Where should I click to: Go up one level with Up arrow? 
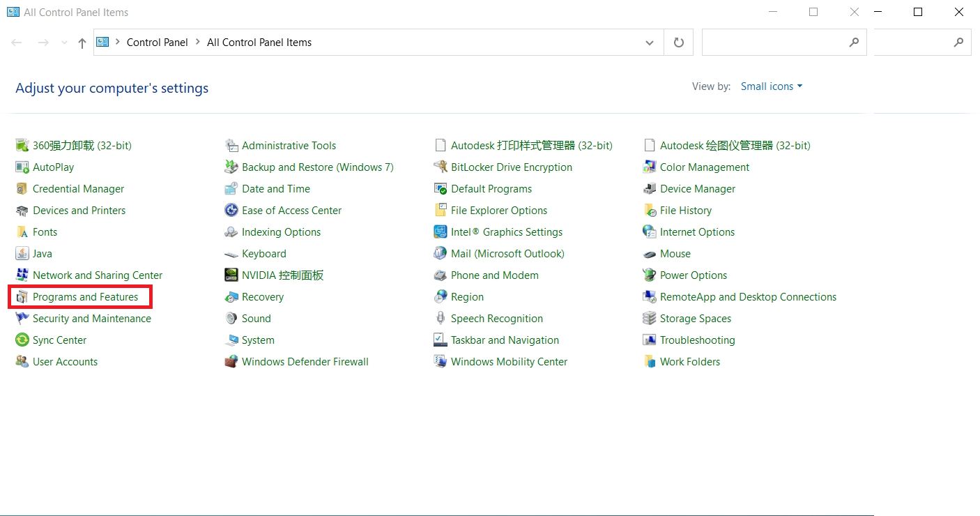point(82,43)
